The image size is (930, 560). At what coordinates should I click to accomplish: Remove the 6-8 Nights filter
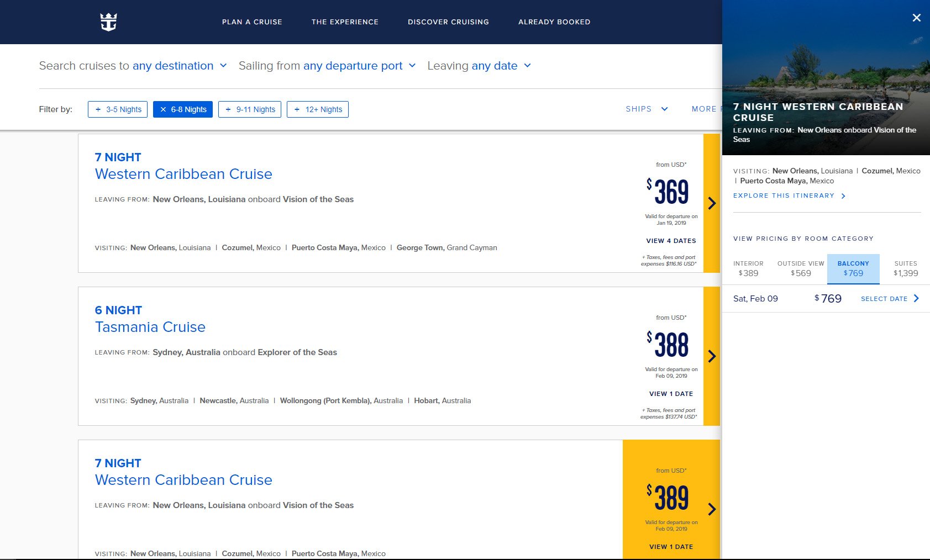coord(183,109)
